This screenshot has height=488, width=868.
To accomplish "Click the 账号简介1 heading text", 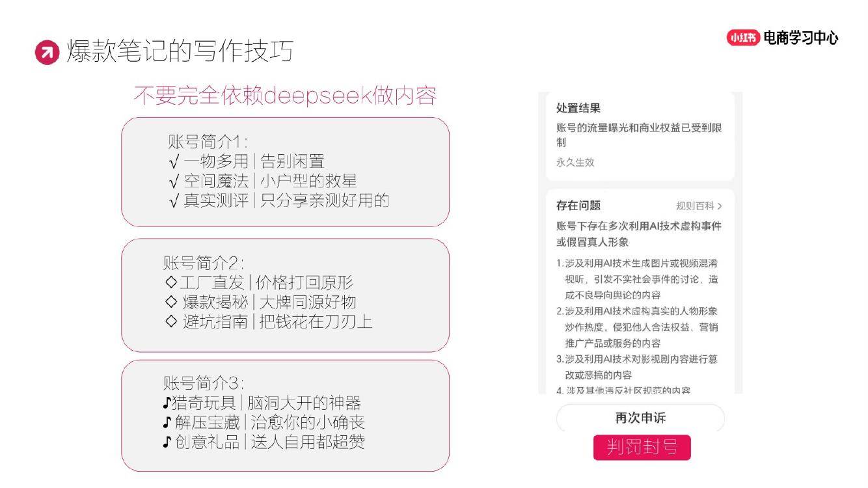I will (x=208, y=142).
